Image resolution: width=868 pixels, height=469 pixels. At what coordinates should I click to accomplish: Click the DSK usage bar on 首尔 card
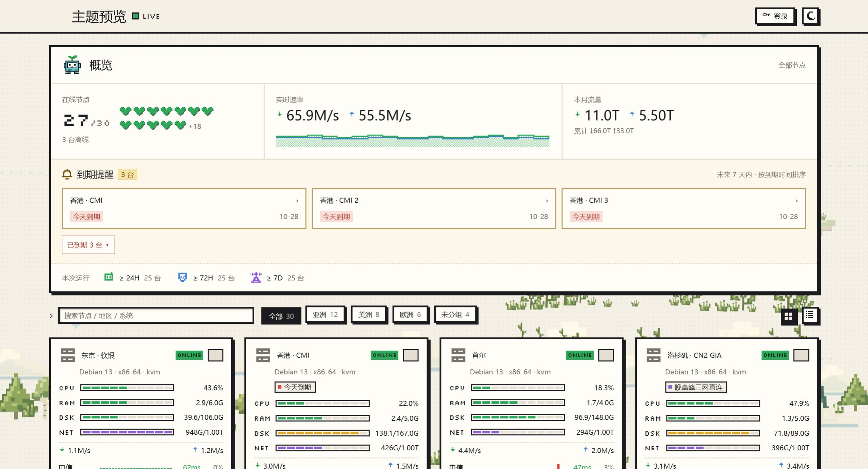[x=518, y=417]
